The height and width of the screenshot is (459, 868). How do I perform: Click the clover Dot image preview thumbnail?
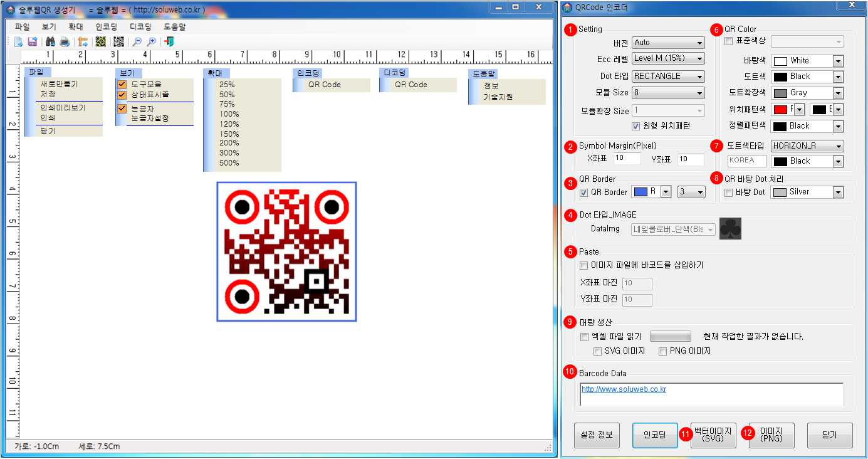click(x=730, y=228)
